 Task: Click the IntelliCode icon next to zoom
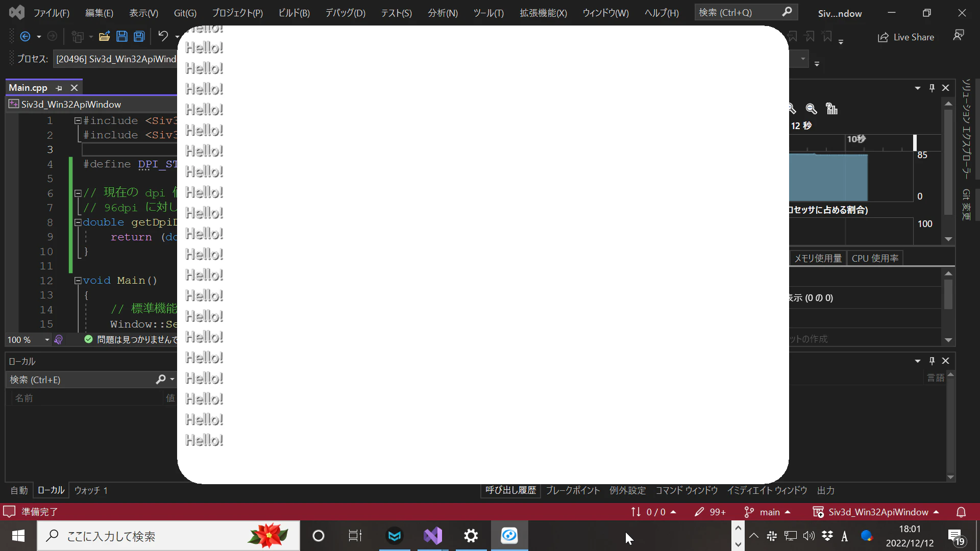[59, 340]
